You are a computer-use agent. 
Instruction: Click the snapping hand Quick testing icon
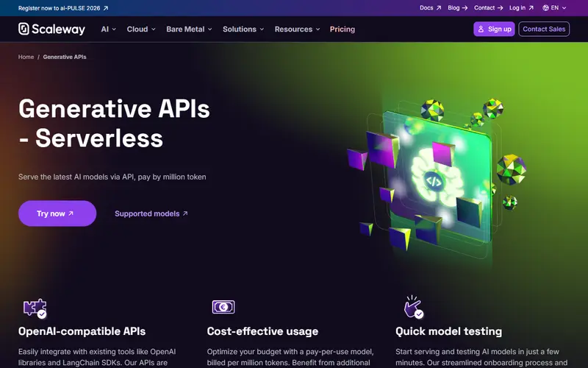tap(413, 307)
